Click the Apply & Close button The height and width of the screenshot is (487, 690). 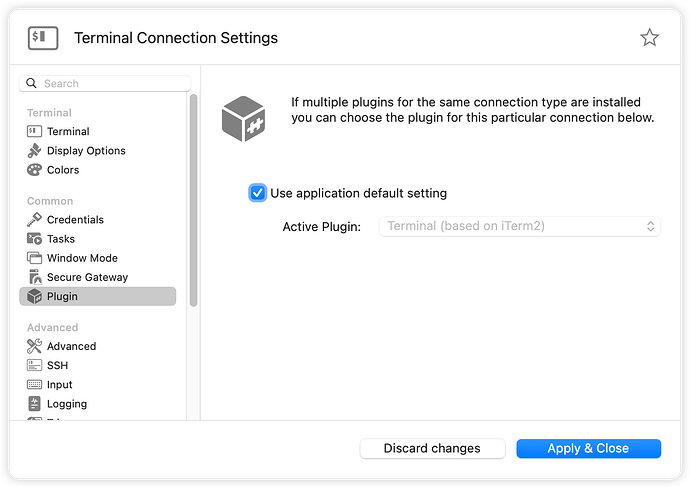click(588, 448)
